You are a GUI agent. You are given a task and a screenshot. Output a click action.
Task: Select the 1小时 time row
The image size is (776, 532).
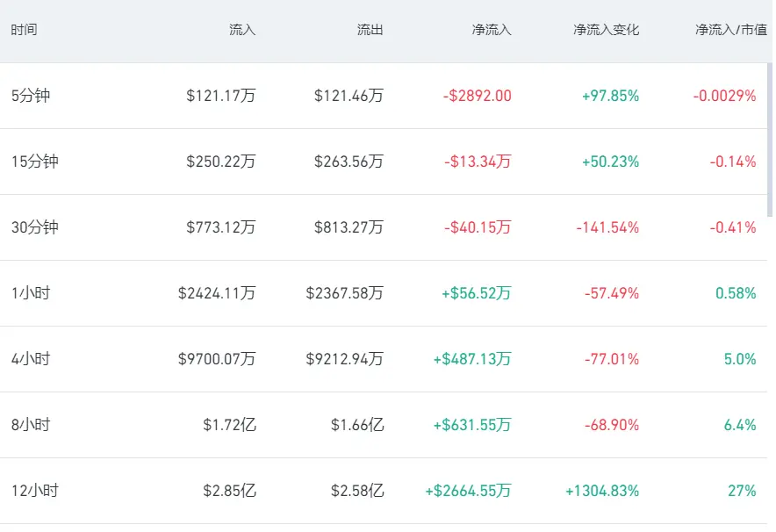pyautogui.click(x=384, y=293)
